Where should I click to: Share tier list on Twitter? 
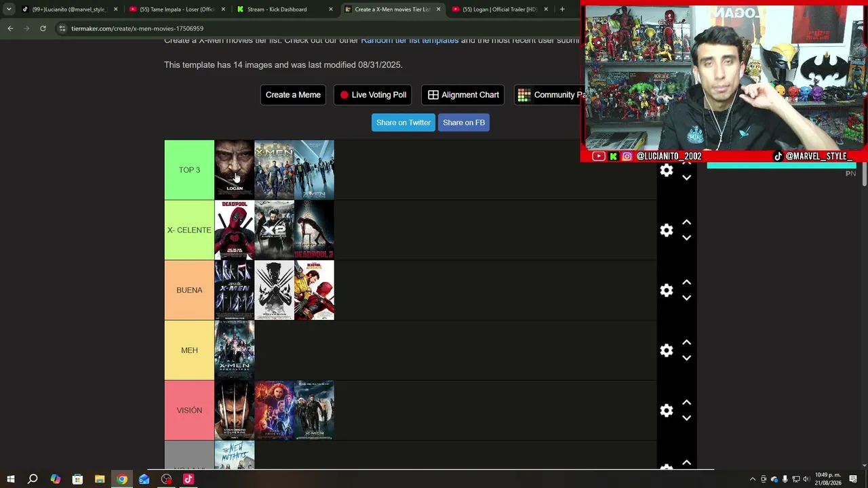(x=403, y=123)
